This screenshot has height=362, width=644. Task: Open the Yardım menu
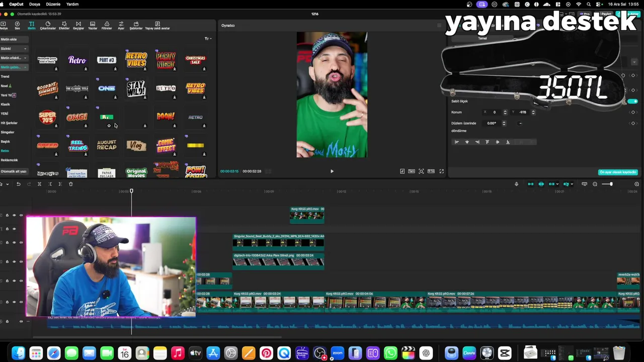point(72,4)
